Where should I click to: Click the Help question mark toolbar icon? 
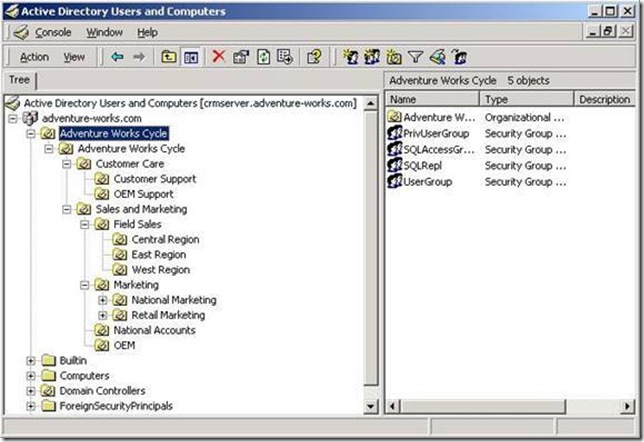(x=315, y=57)
